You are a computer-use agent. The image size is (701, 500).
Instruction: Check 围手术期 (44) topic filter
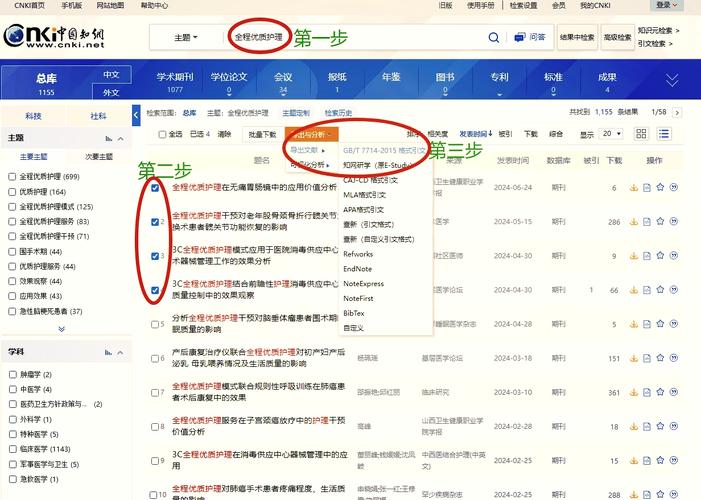point(12,251)
